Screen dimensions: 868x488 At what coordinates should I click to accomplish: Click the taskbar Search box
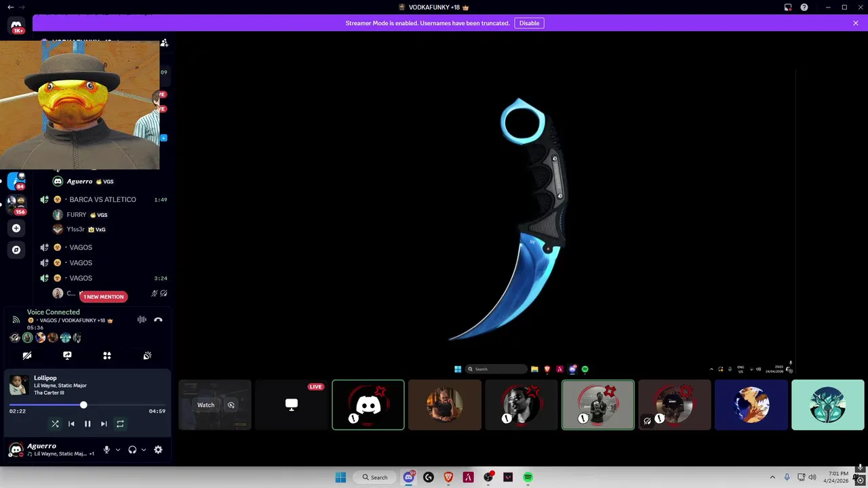coord(375,477)
